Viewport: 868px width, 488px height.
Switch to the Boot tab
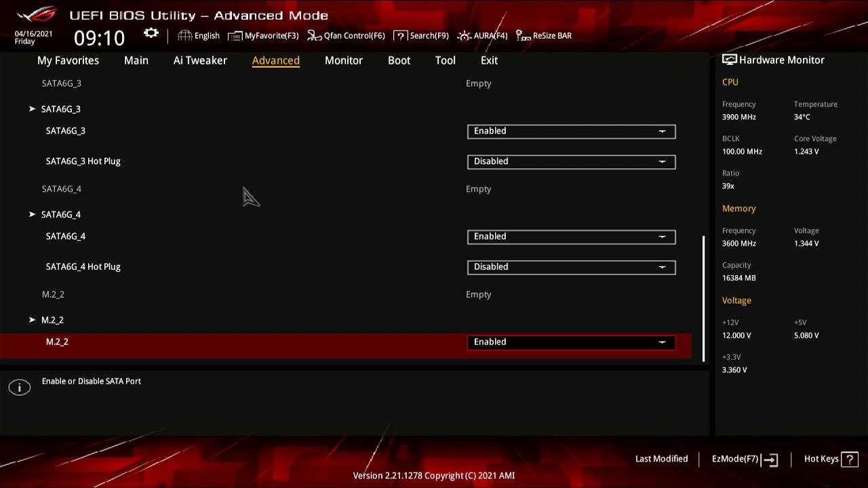click(399, 60)
